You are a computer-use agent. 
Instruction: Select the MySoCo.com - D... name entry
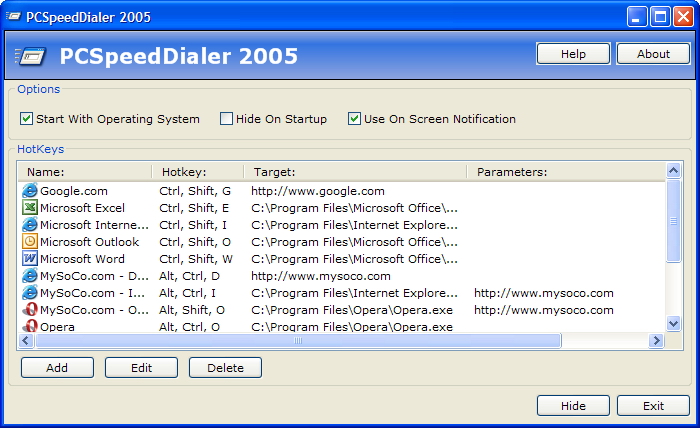[94, 276]
